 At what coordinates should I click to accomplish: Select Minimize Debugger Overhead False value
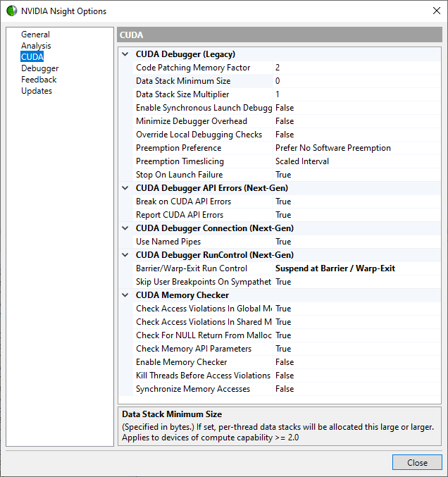coord(356,121)
